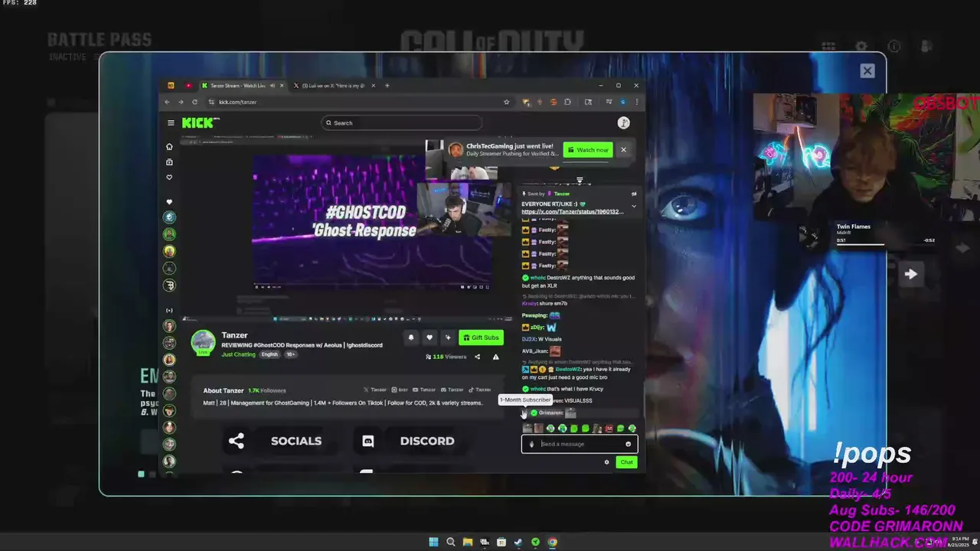Click the Gift Subs button

(482, 337)
